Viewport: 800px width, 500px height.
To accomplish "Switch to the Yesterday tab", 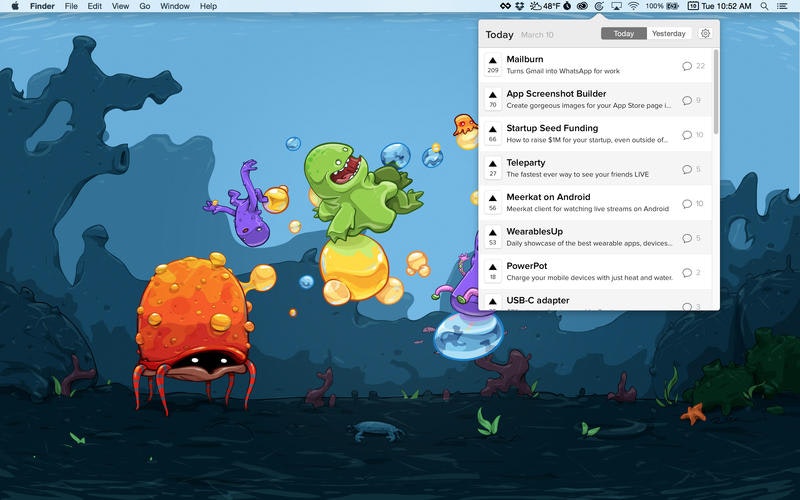I will (x=668, y=34).
